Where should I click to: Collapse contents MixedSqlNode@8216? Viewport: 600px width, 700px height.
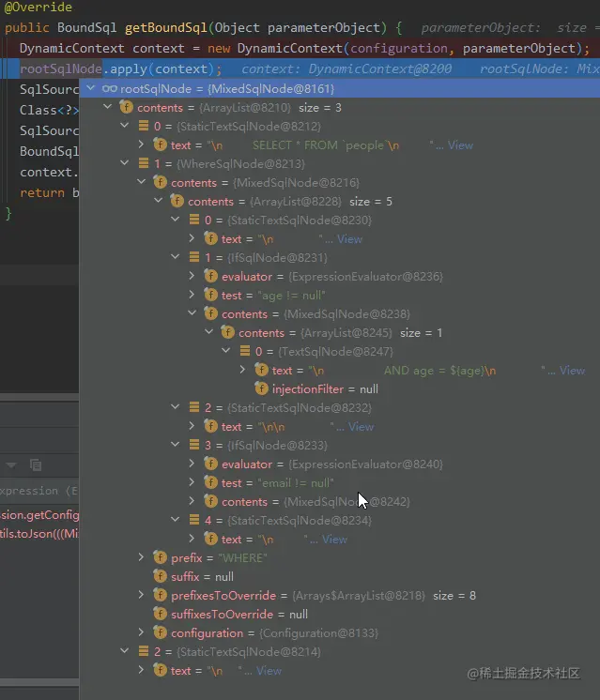pyautogui.click(x=142, y=182)
